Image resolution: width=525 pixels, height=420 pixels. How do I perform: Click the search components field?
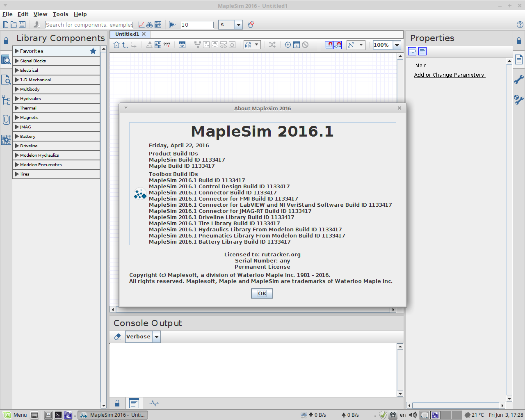click(x=89, y=25)
